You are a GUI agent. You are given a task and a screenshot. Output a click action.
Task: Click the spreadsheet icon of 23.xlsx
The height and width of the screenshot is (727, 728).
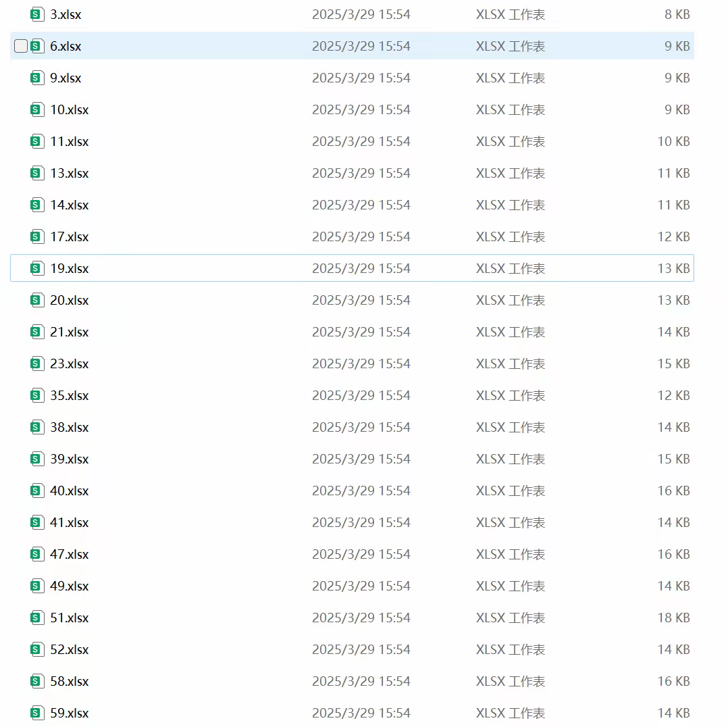click(37, 363)
